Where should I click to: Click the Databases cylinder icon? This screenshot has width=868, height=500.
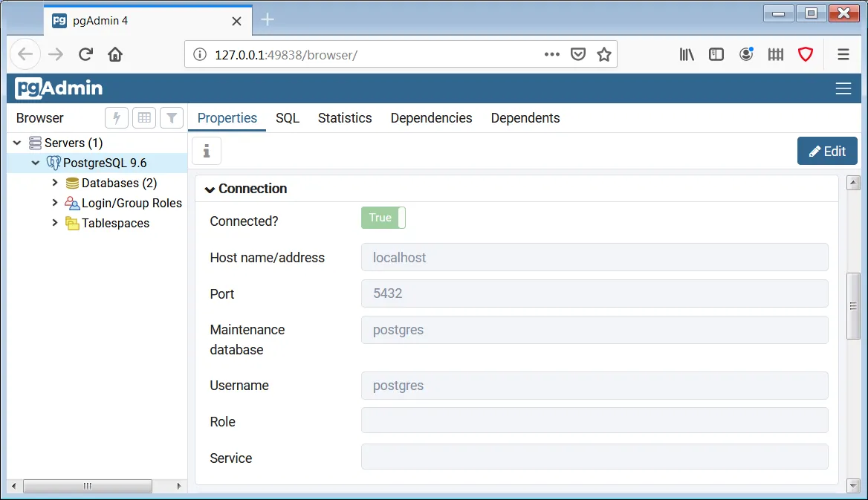coord(72,184)
